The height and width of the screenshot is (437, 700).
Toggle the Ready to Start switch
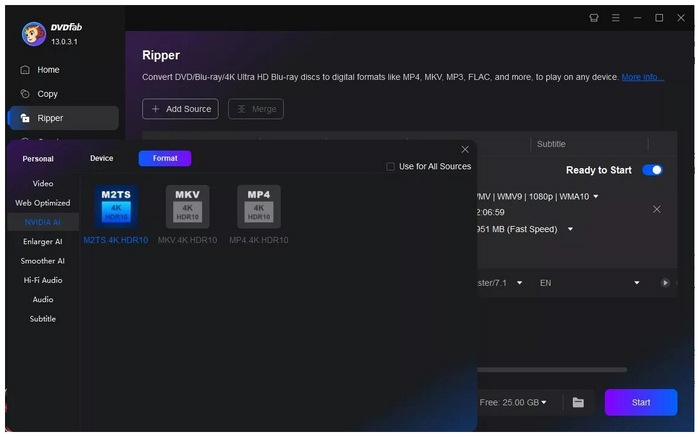pos(652,170)
